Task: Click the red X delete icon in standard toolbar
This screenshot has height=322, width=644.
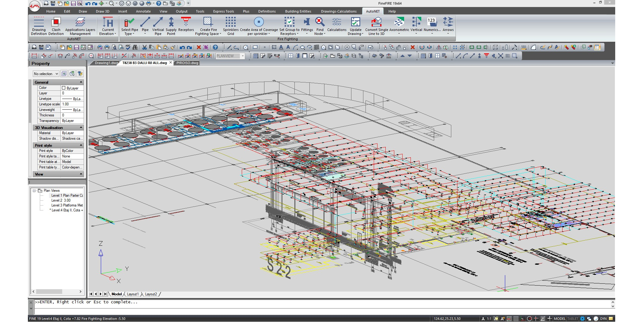Action: tap(199, 47)
